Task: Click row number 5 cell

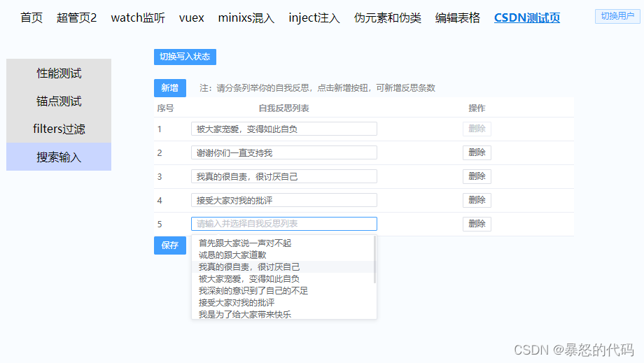Action: point(160,225)
